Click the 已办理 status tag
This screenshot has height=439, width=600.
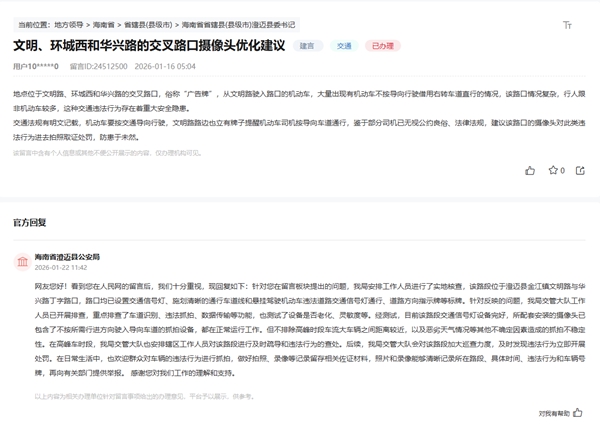[383, 46]
